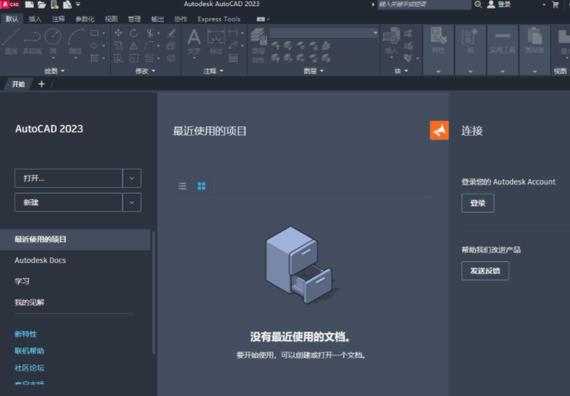Viewport: 570px width, 396px height.
Task: Select the Start file tab
Action: click(x=18, y=84)
